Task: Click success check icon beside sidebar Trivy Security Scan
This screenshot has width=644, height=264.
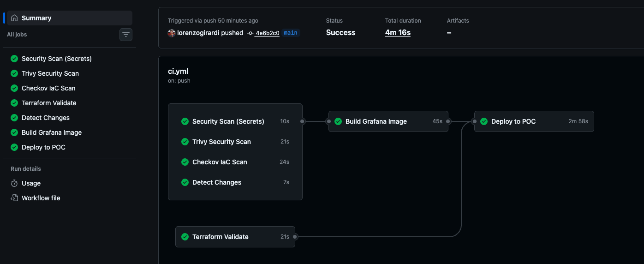Action: (x=14, y=73)
